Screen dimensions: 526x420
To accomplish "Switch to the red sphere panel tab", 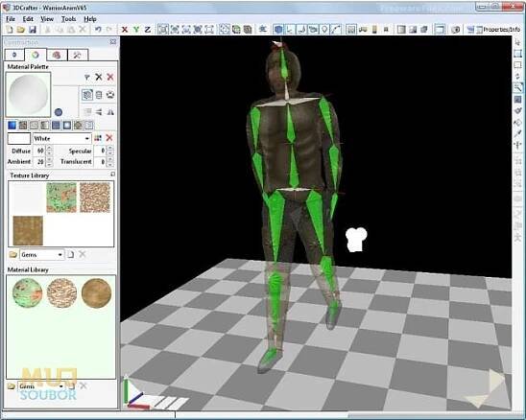I will coord(57,55).
